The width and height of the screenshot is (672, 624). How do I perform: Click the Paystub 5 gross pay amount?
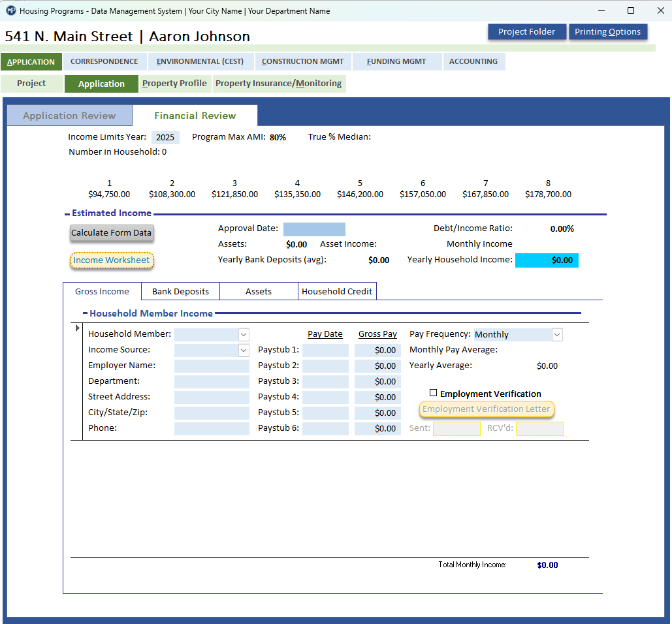(377, 413)
